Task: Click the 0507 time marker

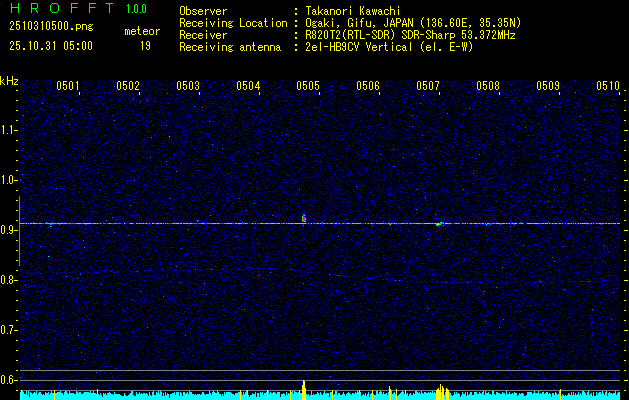Action: pos(428,86)
